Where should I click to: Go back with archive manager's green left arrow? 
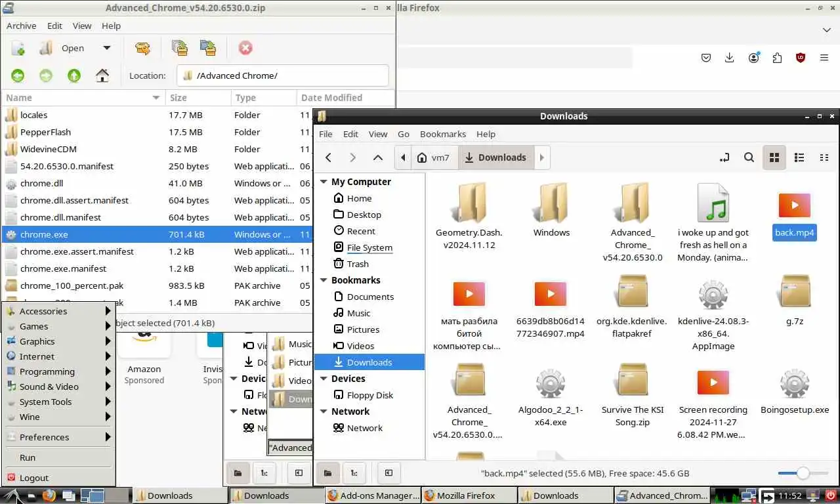point(18,75)
